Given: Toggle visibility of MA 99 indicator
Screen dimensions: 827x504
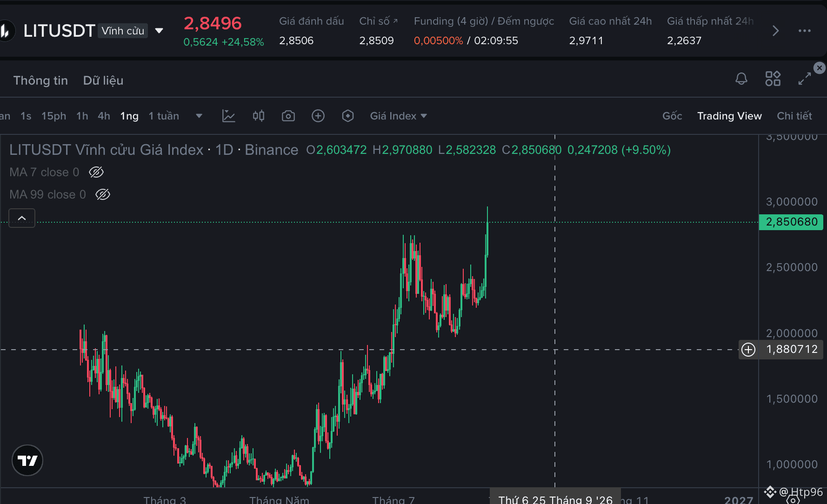Looking at the screenshot, I should pyautogui.click(x=103, y=194).
